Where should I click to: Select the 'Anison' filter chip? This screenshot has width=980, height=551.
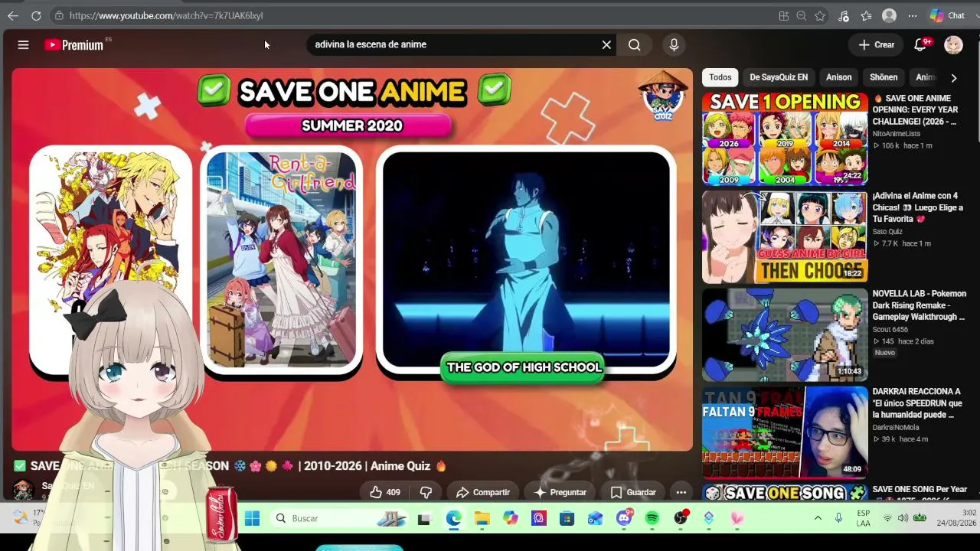838,77
